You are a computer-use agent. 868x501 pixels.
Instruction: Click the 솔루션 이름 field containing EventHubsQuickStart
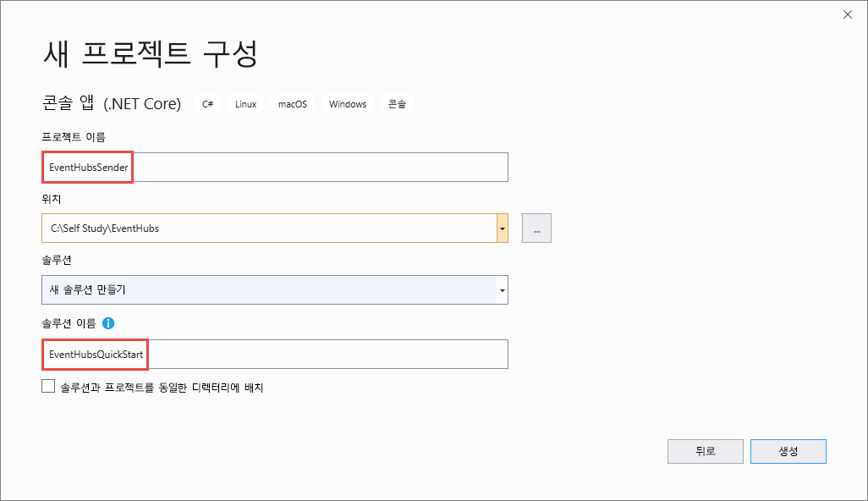coord(275,355)
